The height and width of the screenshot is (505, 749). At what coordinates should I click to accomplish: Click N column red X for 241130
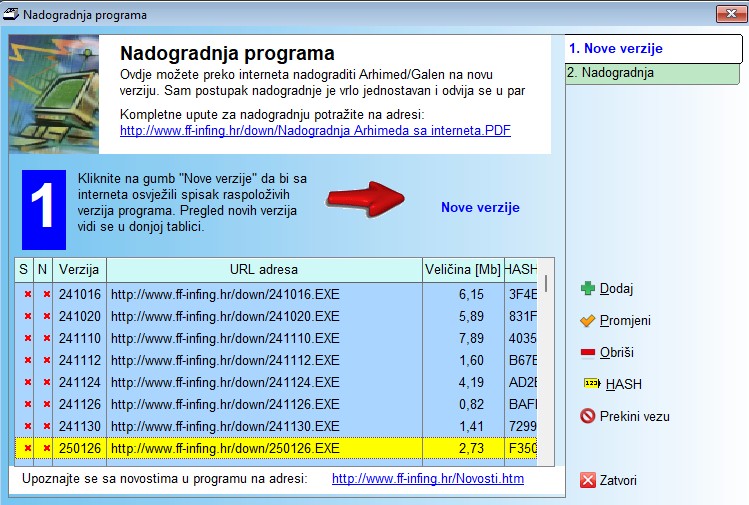47,426
